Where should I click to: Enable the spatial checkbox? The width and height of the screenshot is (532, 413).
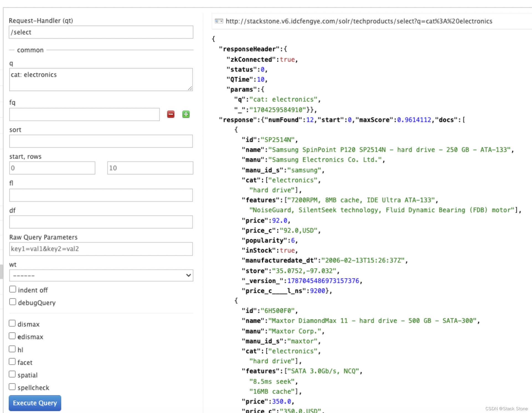point(12,374)
